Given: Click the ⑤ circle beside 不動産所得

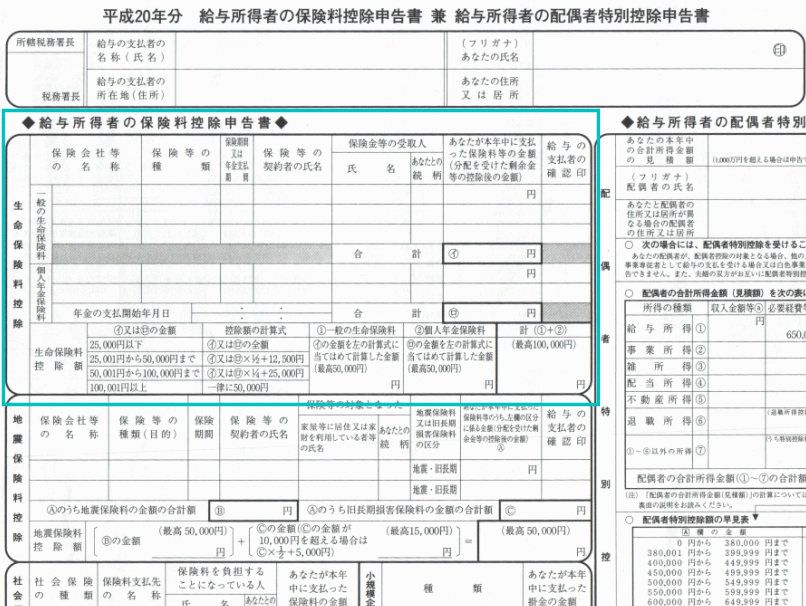Looking at the screenshot, I should click(699, 399).
